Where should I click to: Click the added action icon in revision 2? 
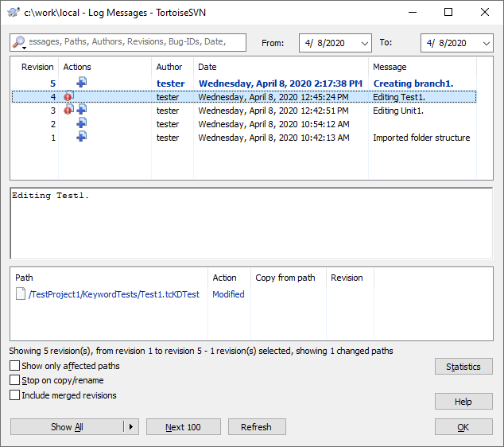(x=81, y=124)
